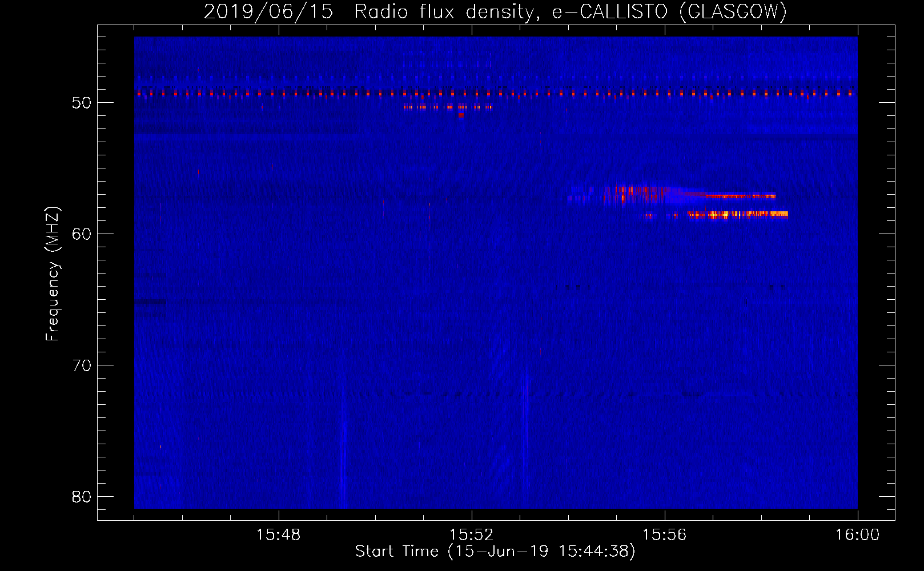Click the small red spot near 51 MHz
Viewport: 924px width, 571px height.
coord(461,115)
